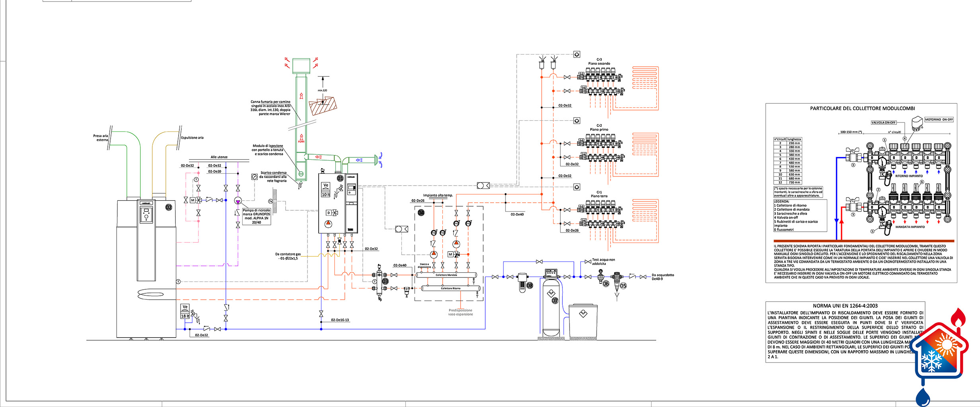This screenshot has width=980, height=407.
Task: Click 'PARTICOLARE DEL COLLETTORE MODULCOMBI' title
Action: coord(862,109)
